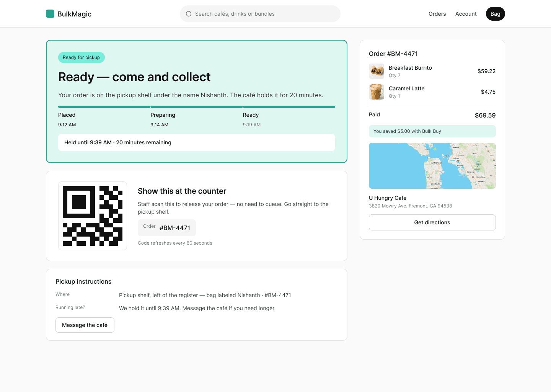The height and width of the screenshot is (392, 551).
Task: Click the 9:19 AM ready time
Action: pos(252,125)
